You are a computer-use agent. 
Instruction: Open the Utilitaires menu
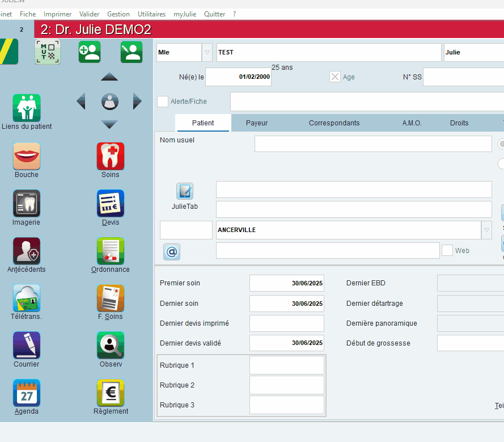pos(152,14)
